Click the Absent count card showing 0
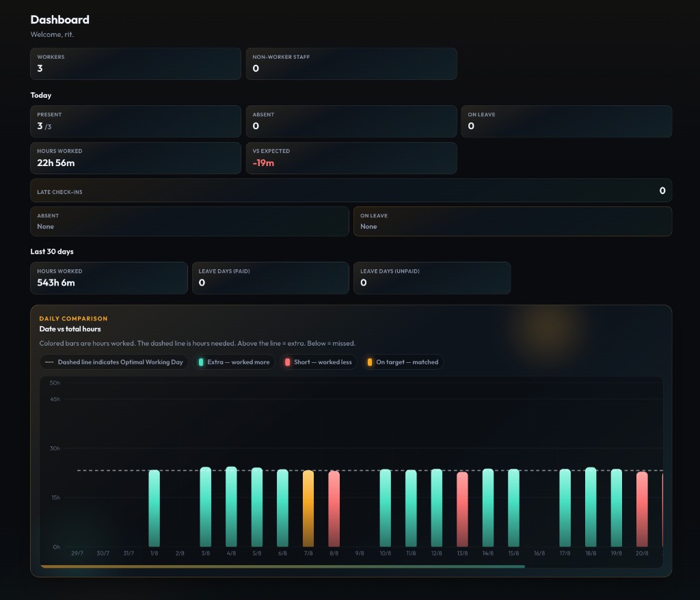 (351, 122)
